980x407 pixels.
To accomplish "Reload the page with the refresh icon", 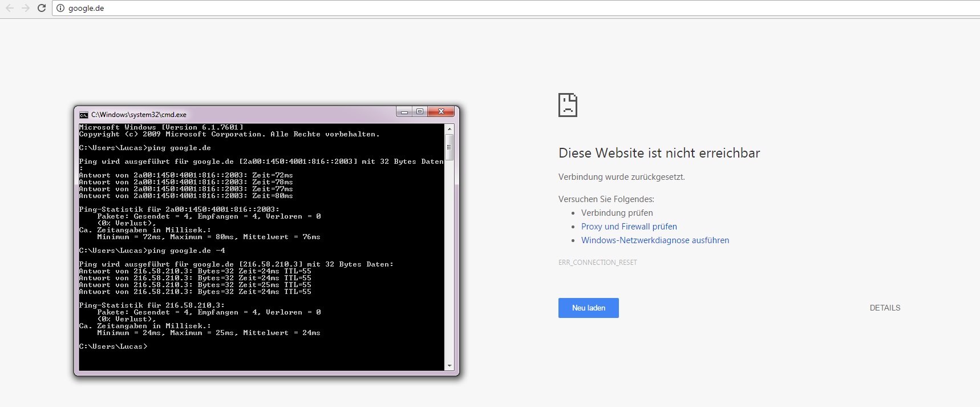I will (x=42, y=8).
